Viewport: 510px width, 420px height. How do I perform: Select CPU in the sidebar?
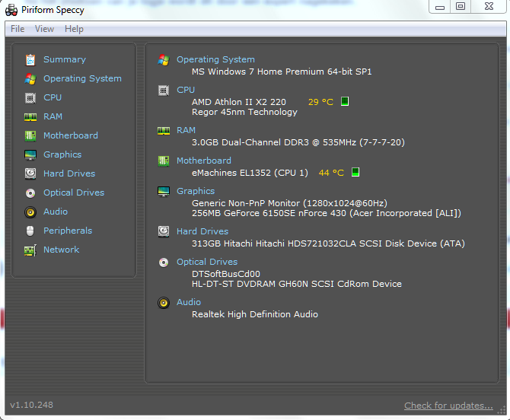[x=53, y=97]
